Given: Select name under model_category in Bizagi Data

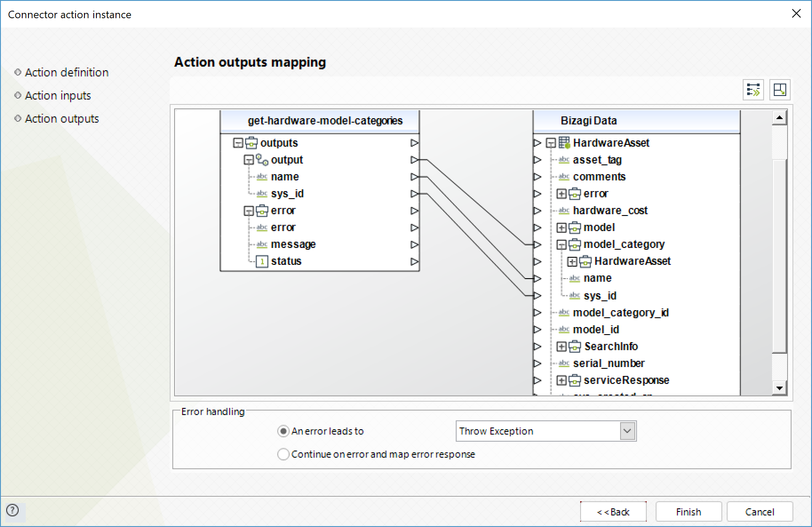Looking at the screenshot, I should point(597,278).
